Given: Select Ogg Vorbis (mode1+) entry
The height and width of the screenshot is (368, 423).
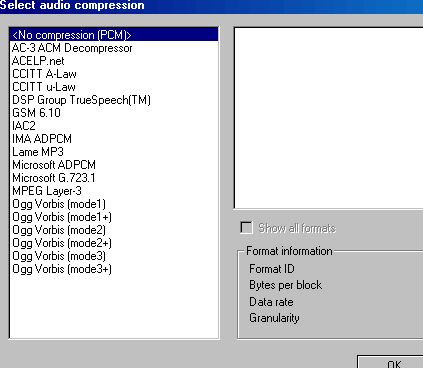Looking at the screenshot, I should [114, 217].
